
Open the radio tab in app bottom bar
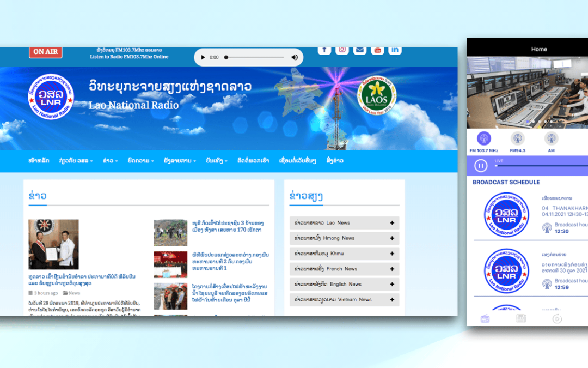pyautogui.click(x=485, y=319)
